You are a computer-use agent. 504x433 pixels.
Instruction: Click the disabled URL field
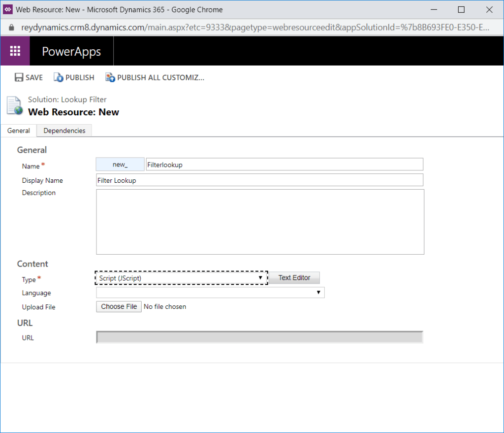click(x=259, y=337)
